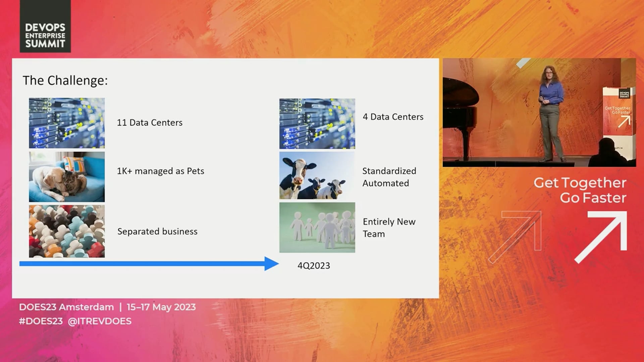This screenshot has height=362, width=644.
Task: Click the outlined arrow graphic
Action: (x=515, y=237)
